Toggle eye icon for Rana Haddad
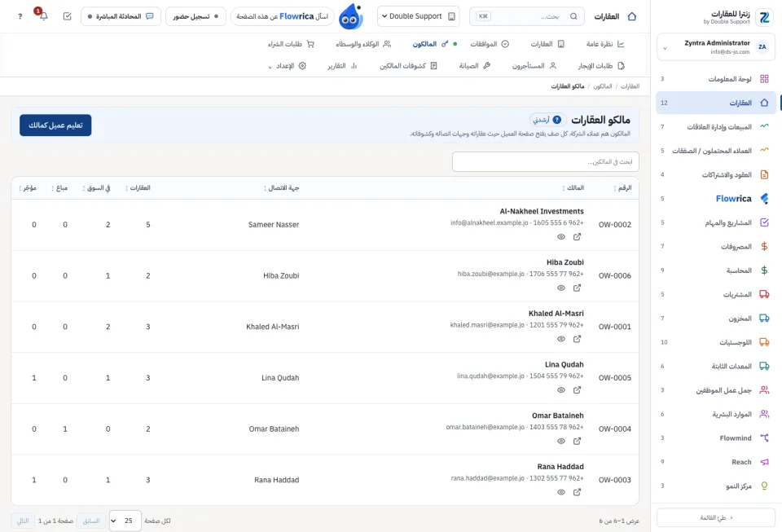 coord(561,492)
